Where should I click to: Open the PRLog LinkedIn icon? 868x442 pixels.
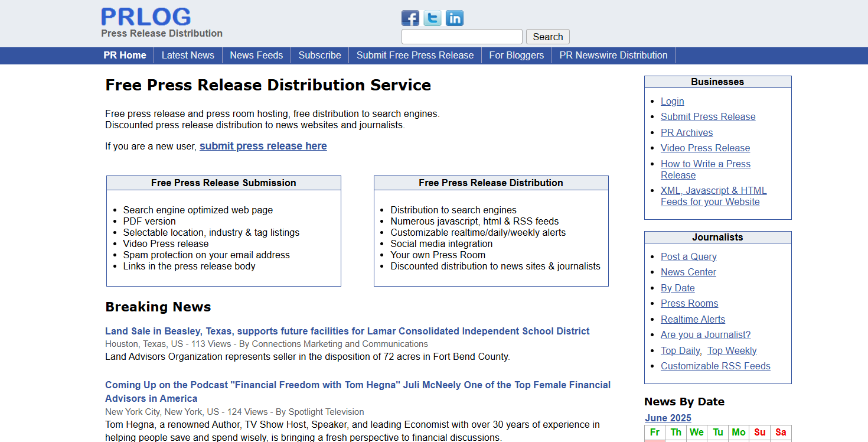coord(455,18)
